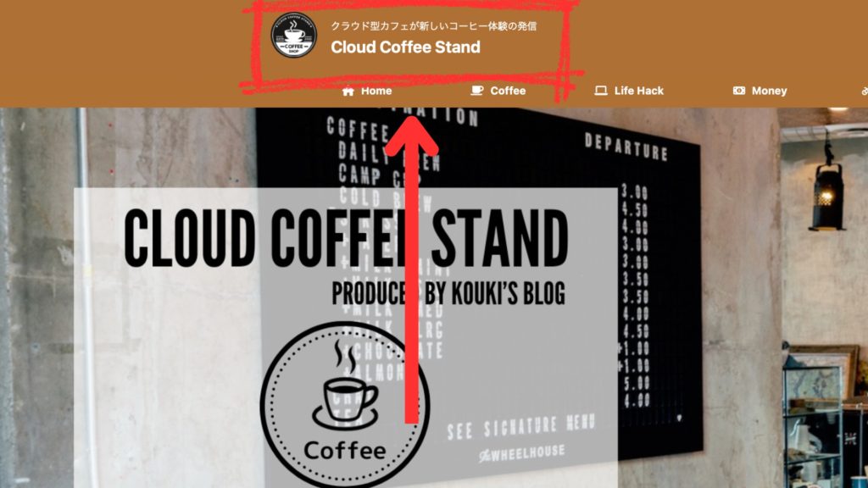
Task: Click the banknote icon beside Money
Action: (x=738, y=90)
